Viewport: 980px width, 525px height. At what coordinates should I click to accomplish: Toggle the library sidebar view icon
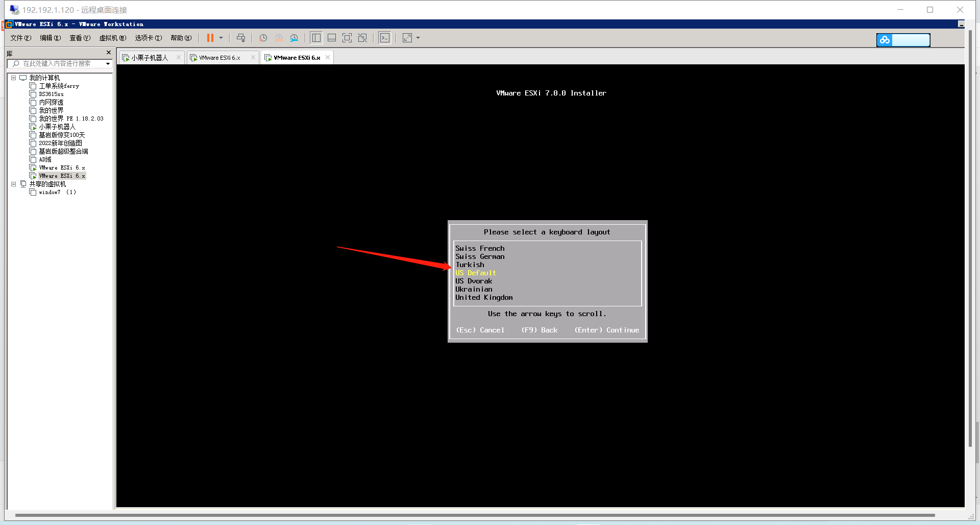click(x=316, y=38)
